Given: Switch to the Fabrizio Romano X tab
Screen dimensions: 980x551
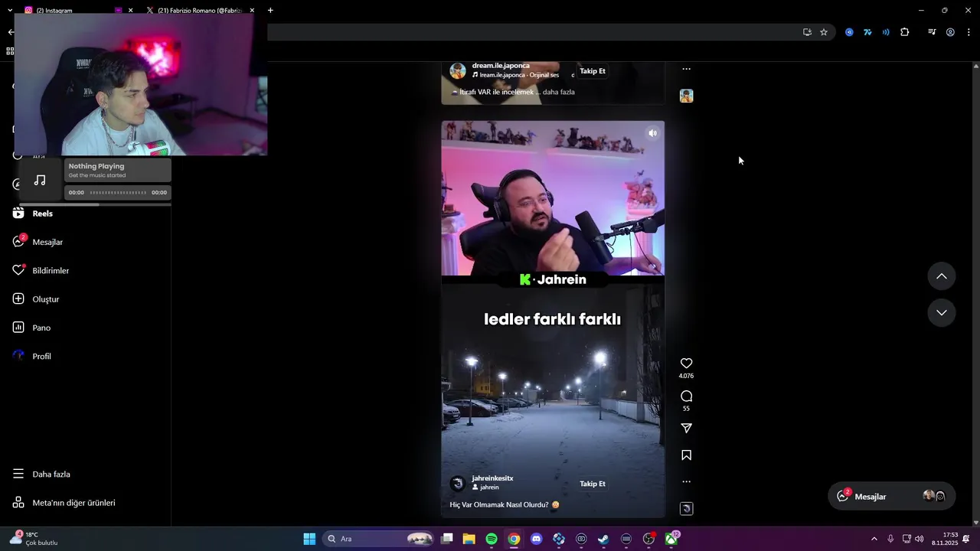Looking at the screenshot, I should [198, 10].
